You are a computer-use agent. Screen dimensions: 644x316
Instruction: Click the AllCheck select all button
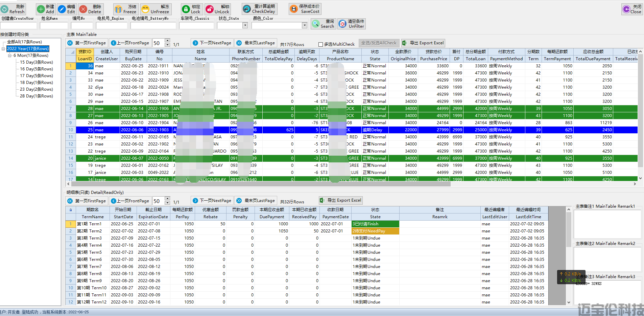click(x=379, y=43)
